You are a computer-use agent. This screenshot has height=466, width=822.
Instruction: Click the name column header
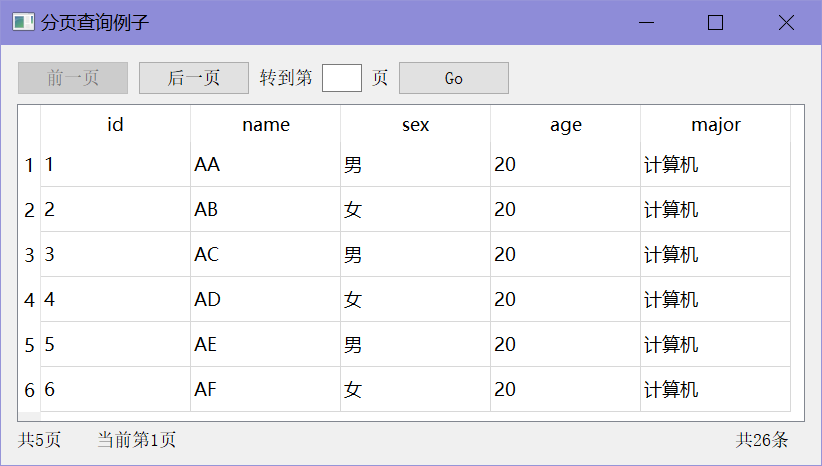266,124
